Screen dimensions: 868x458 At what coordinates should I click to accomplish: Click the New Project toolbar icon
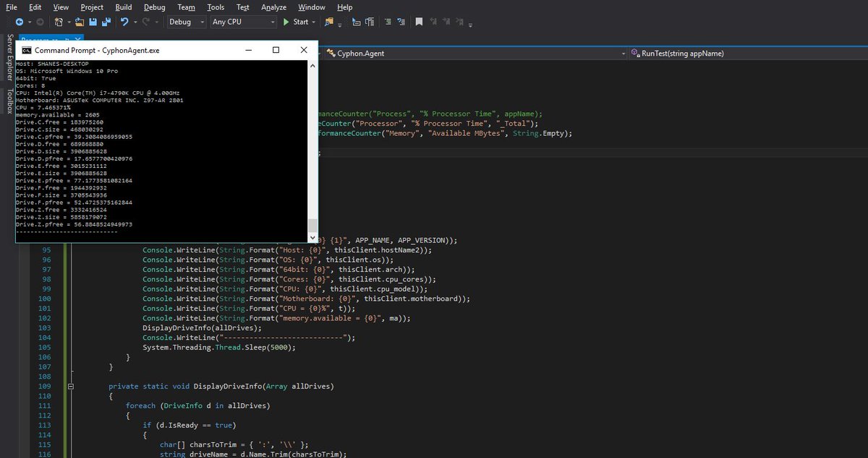tap(59, 22)
